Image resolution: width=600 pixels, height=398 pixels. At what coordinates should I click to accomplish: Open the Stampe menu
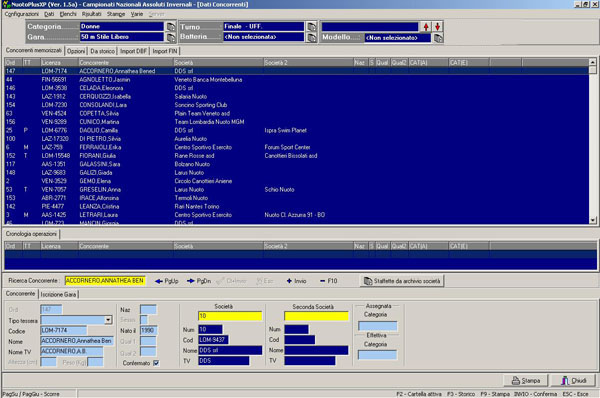(116, 14)
